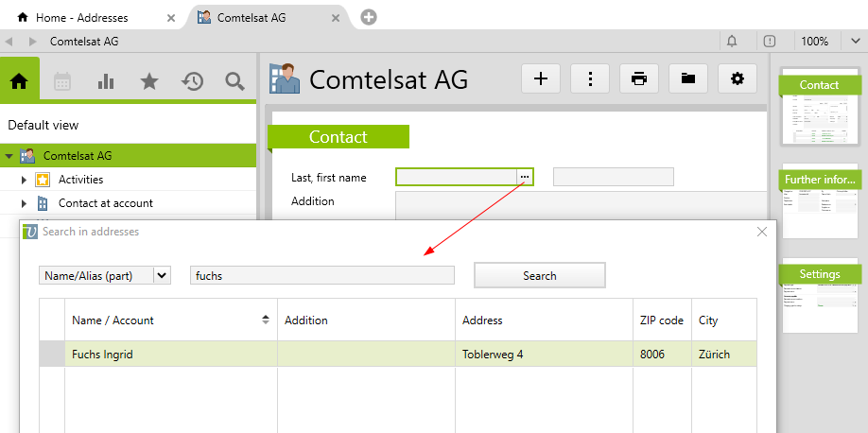Viewport: 868px width, 433px height.
Task: Open the calendar view icon
Action: (62, 81)
